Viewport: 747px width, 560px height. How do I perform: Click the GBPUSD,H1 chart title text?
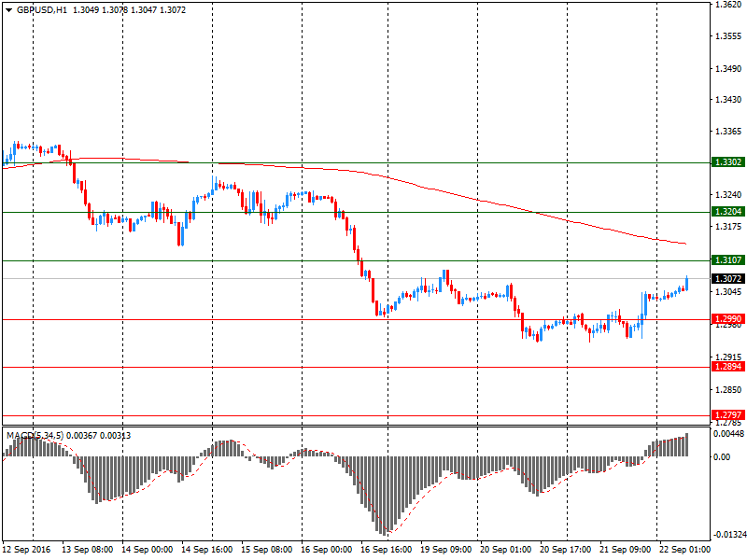pos(42,10)
